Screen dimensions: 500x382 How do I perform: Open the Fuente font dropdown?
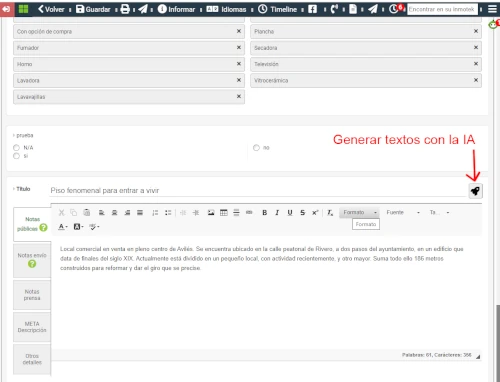tap(403, 213)
